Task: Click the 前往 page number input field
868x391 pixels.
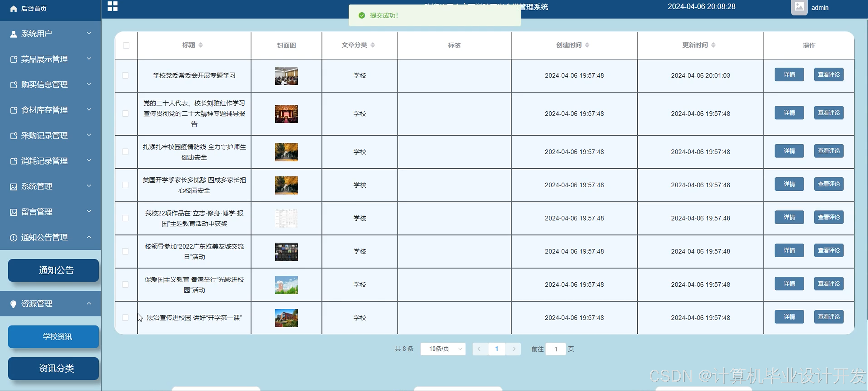Action: click(x=556, y=349)
